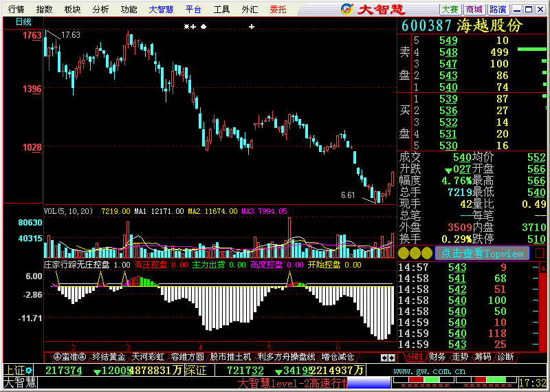
Task: Select the 利多方舟操盘线 indicator tab
Action: click(x=286, y=357)
